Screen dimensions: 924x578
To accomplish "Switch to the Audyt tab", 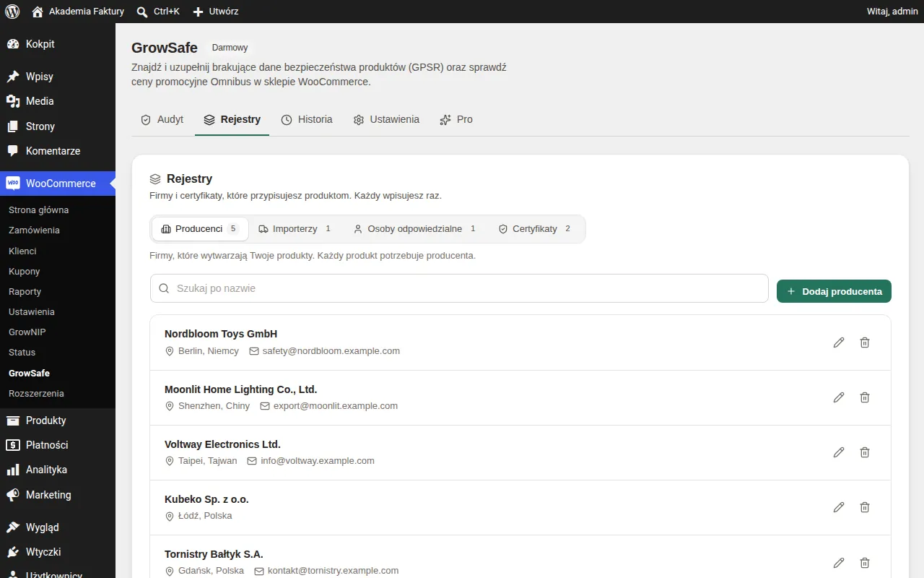I will [162, 119].
